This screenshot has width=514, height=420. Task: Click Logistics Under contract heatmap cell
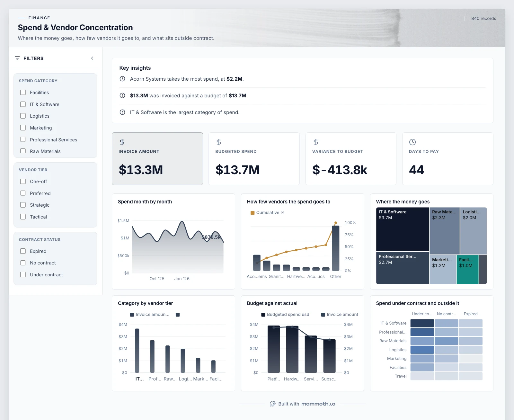point(422,350)
